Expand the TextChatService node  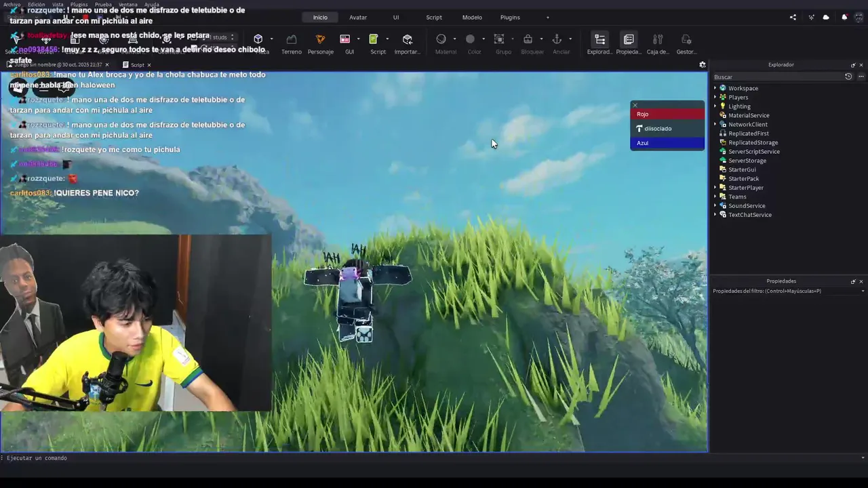715,215
